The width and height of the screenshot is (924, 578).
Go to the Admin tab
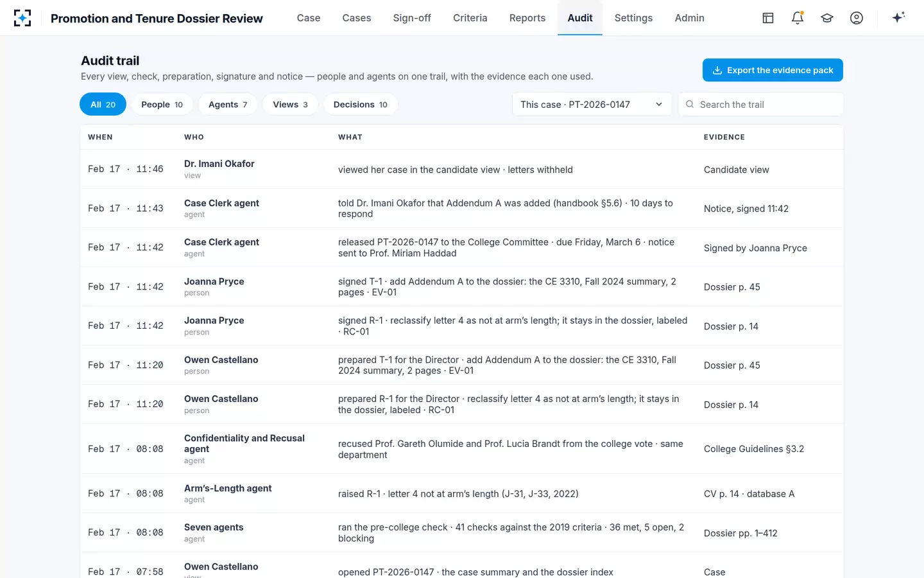click(x=690, y=18)
